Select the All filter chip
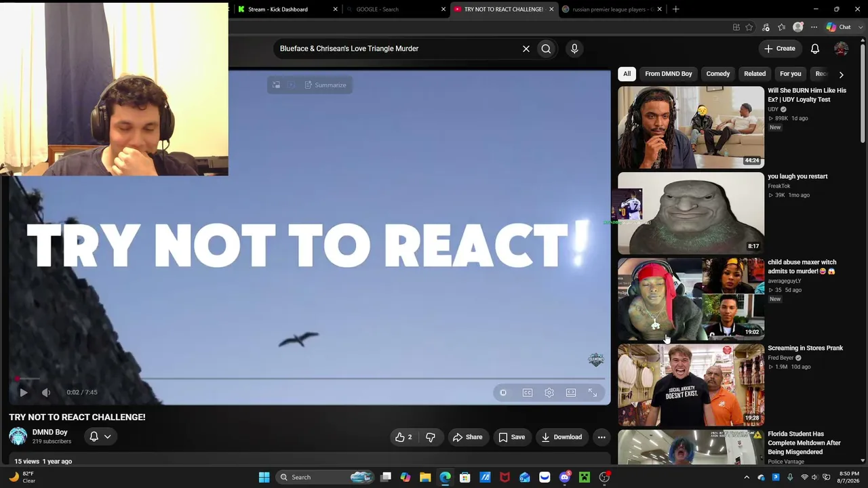 (x=627, y=74)
